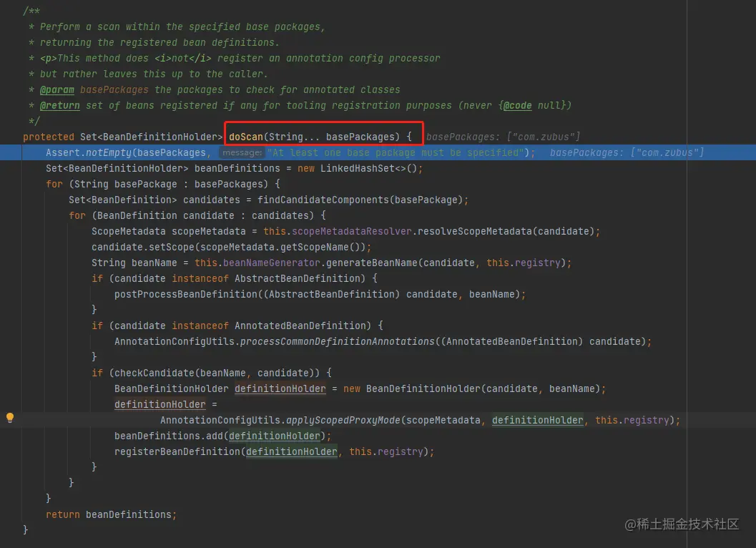Image resolution: width=756 pixels, height=548 pixels.
Task: Click checkCandidate method call
Action: (x=154, y=373)
